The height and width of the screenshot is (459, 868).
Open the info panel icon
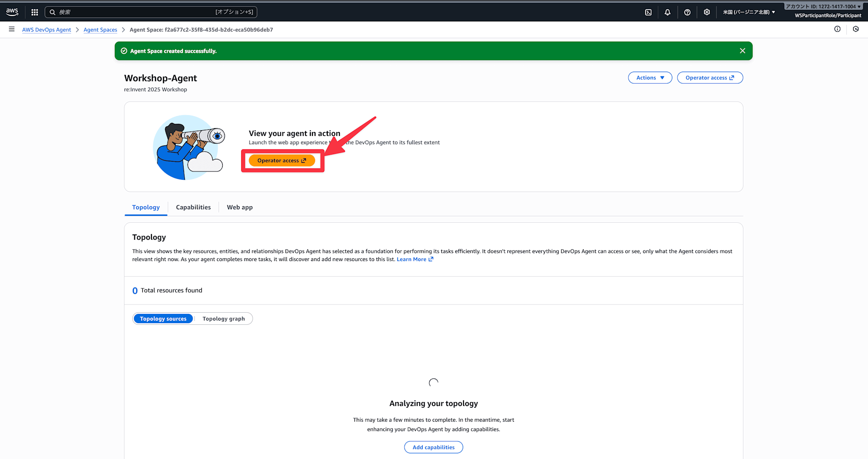point(838,29)
